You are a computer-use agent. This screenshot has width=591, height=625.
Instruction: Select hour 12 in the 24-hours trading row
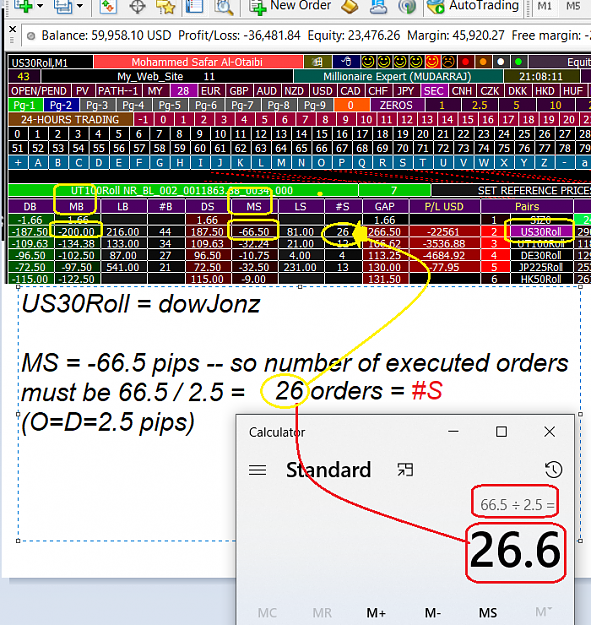point(406,119)
